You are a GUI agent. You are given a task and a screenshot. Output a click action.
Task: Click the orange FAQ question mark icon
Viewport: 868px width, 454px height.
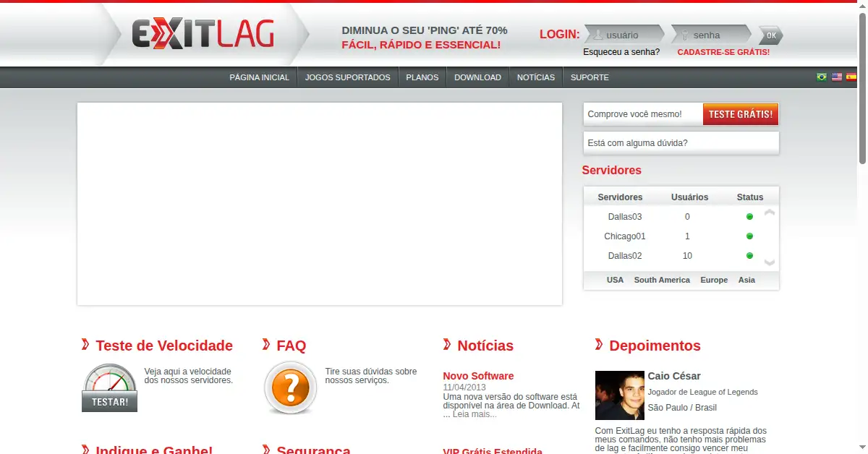(290, 388)
